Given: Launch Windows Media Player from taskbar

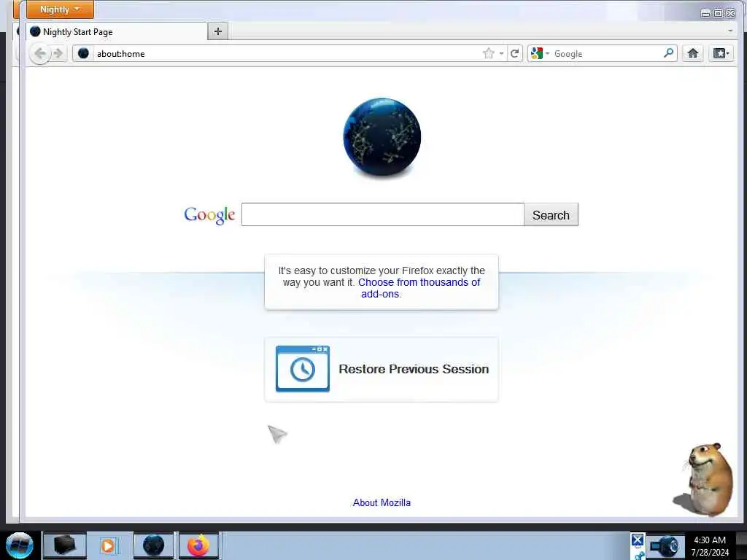Looking at the screenshot, I should 108,545.
